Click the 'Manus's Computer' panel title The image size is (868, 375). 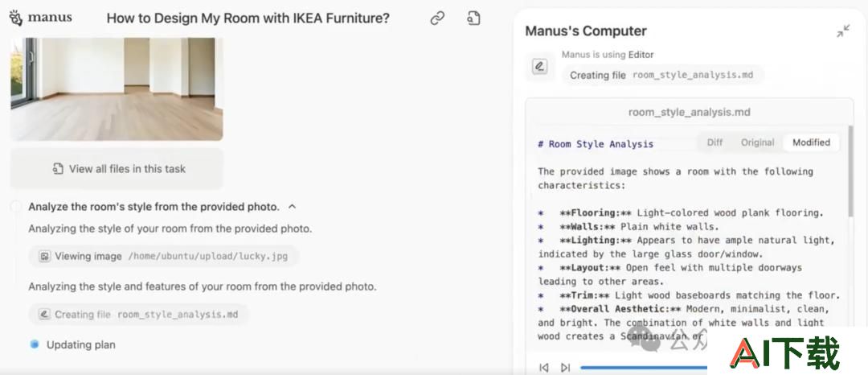(x=586, y=31)
